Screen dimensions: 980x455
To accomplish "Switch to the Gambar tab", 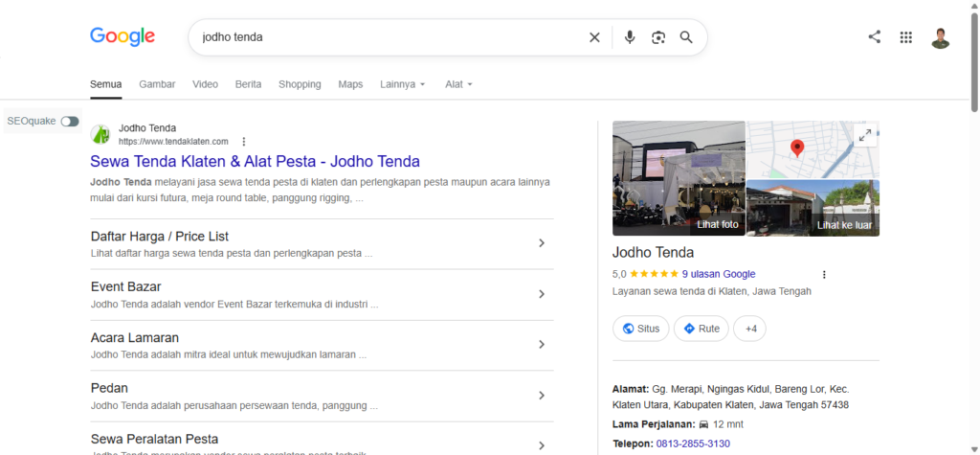I will coord(157,84).
